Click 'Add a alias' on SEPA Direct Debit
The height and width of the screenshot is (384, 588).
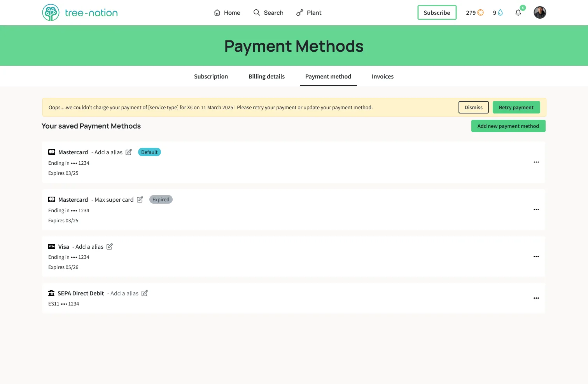click(124, 293)
